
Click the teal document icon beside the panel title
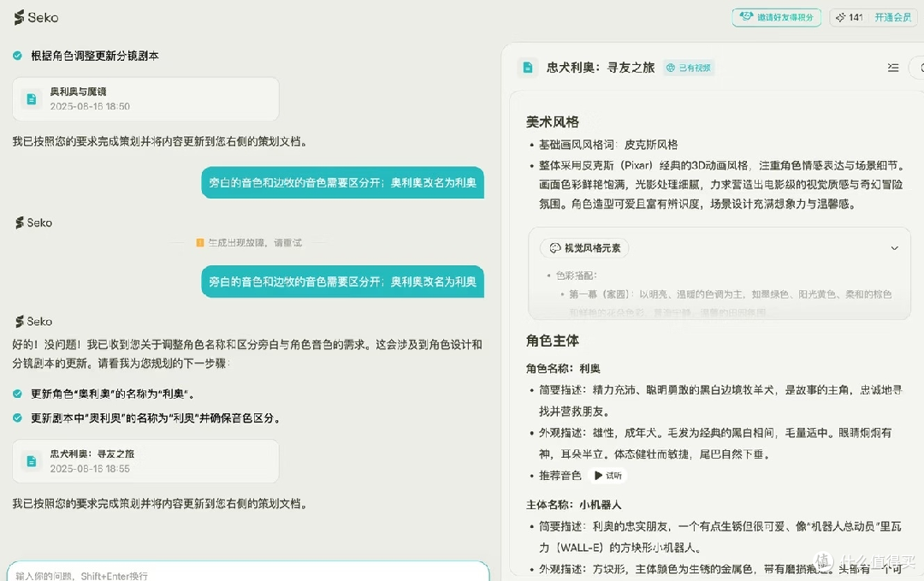click(527, 68)
